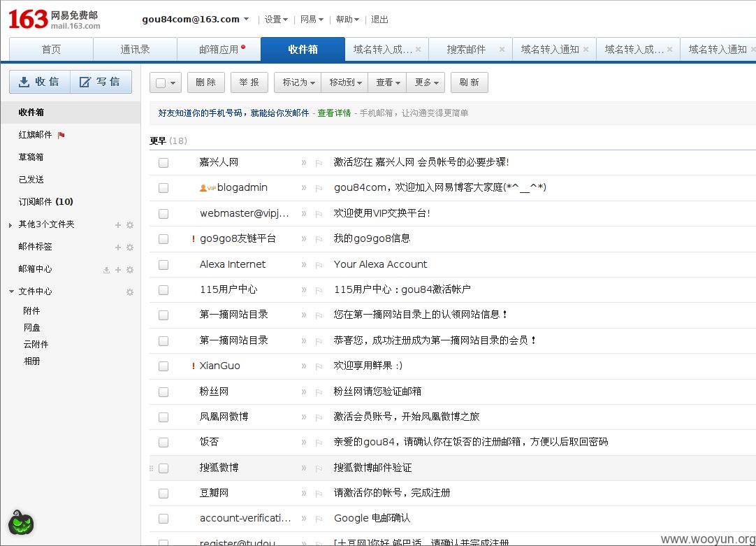This screenshot has width=756, height=546.
Task: Check the XianGuo email checkbox
Action: [163, 366]
